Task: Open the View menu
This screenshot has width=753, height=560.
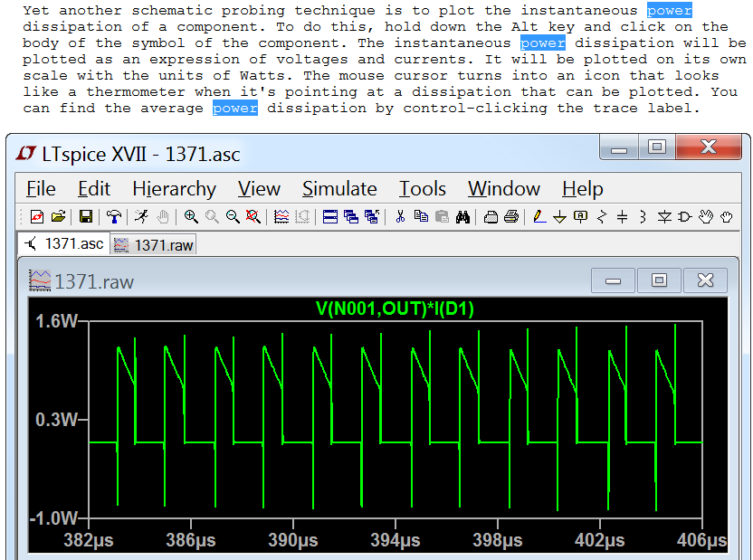Action: point(260,188)
